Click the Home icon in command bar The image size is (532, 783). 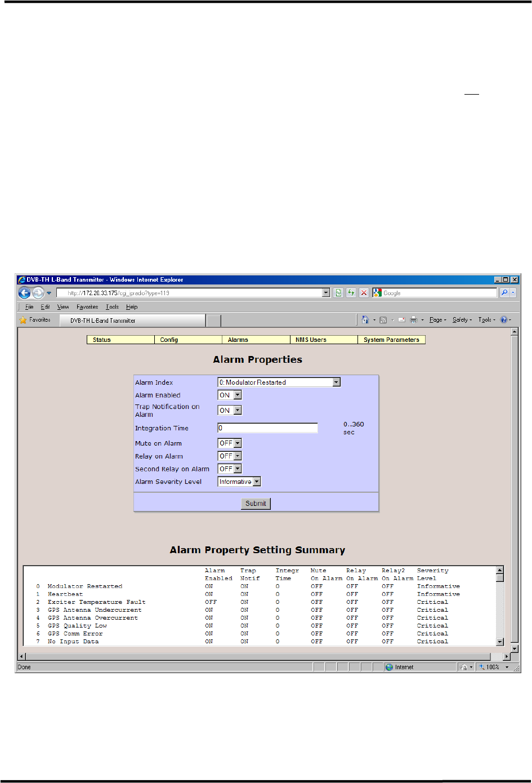(x=365, y=320)
